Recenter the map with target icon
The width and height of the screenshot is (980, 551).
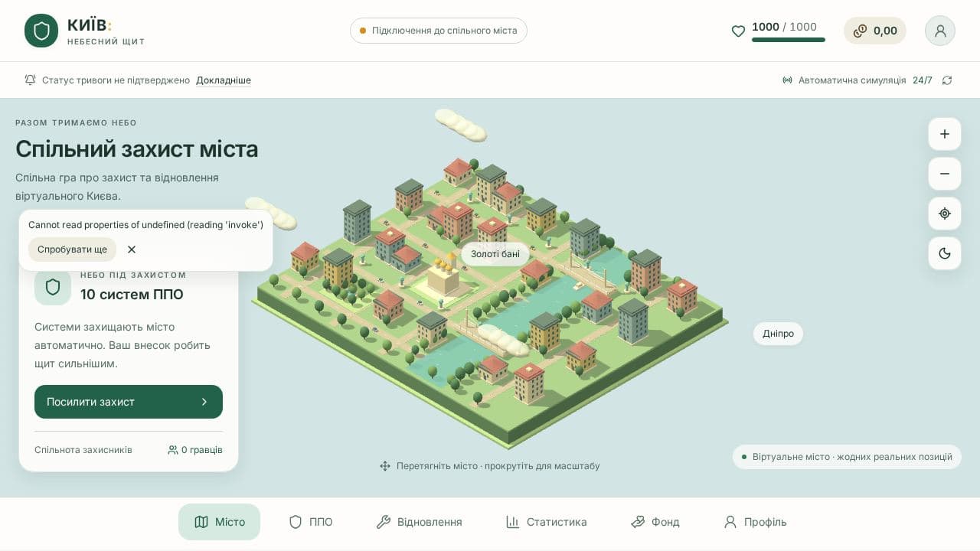click(945, 214)
